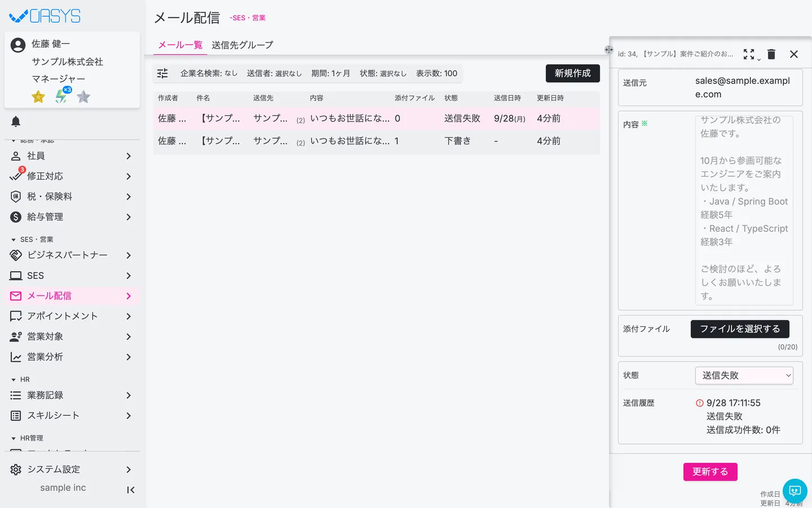
Task: Expand スキルシート submenu chevron
Action: coord(129,415)
